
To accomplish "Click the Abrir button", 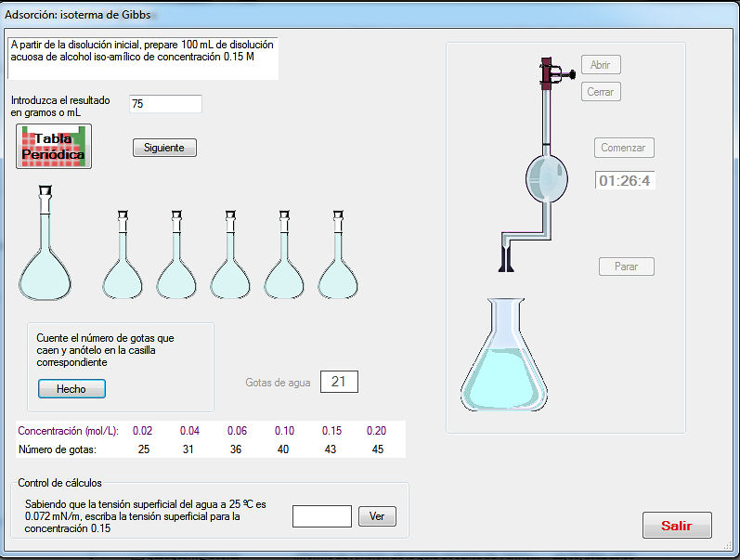I will [x=601, y=65].
